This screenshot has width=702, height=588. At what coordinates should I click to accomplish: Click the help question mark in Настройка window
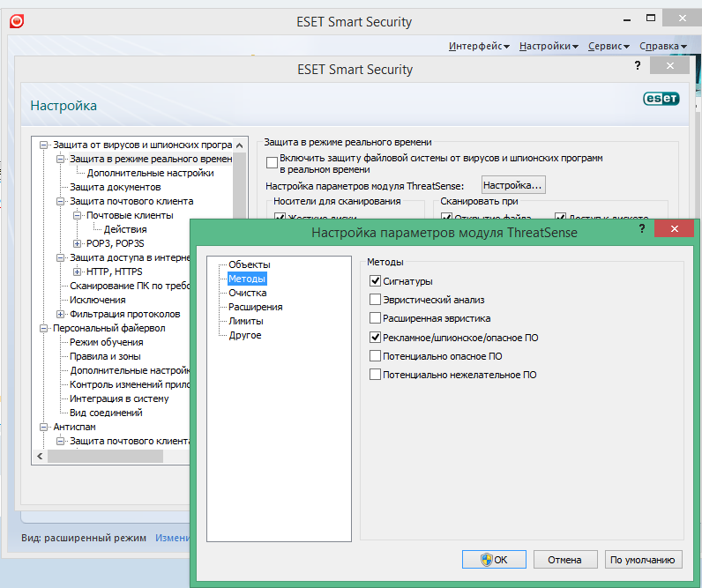[x=638, y=66]
